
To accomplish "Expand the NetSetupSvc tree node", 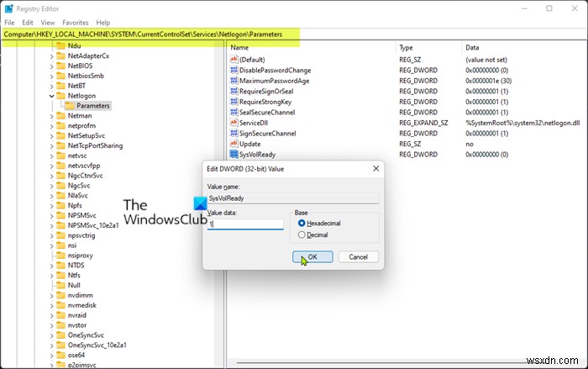I will pyautogui.click(x=51, y=136).
